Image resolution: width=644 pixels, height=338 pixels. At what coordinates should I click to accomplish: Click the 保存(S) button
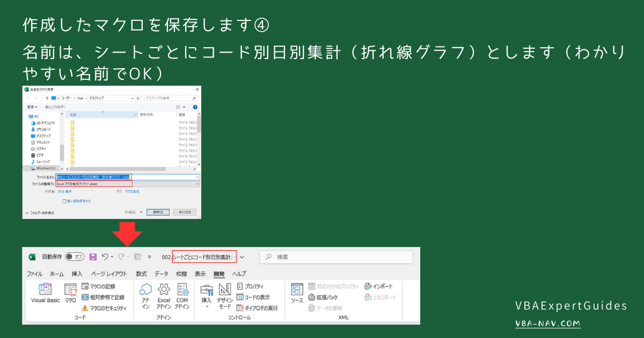click(x=158, y=212)
